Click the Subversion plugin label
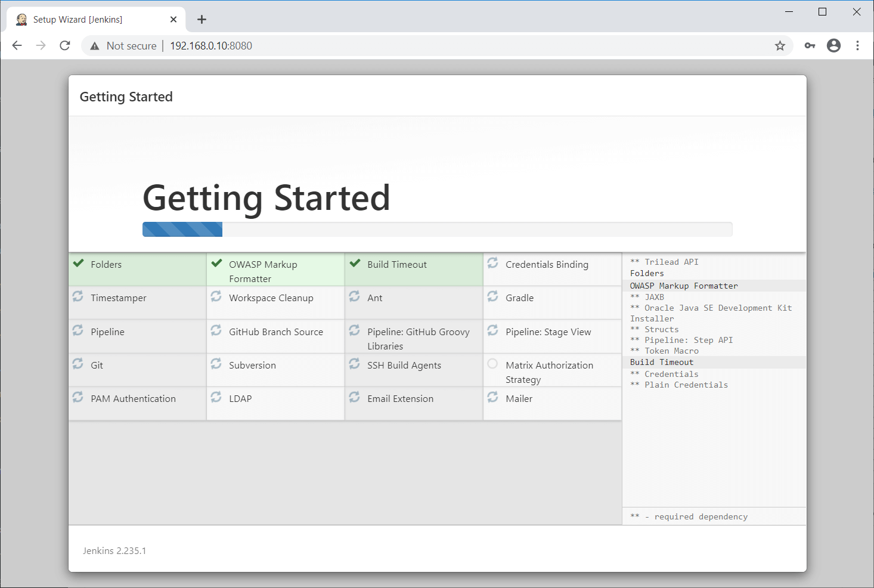 tap(252, 366)
